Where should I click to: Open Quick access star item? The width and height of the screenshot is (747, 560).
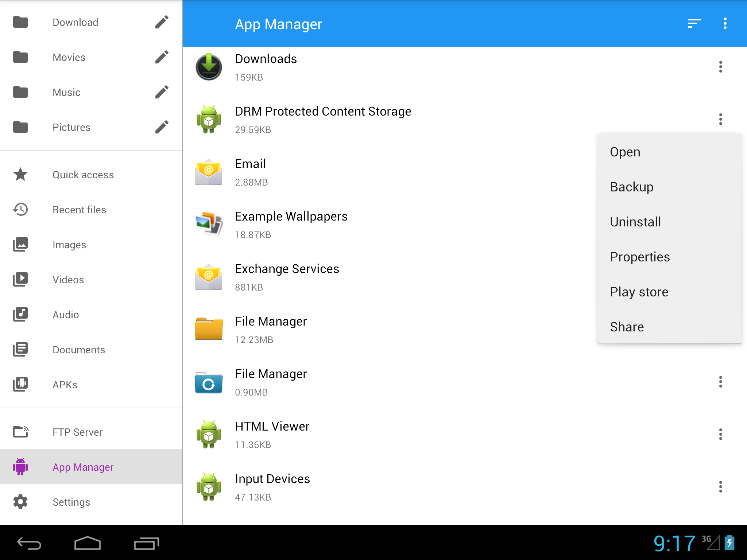click(83, 175)
